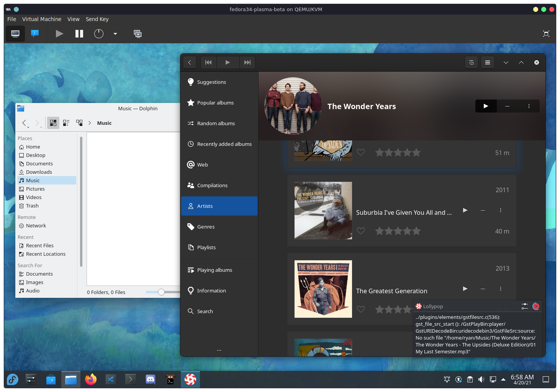Click the previous track button in Lollypop
This screenshot has height=392, width=560.
(x=208, y=62)
